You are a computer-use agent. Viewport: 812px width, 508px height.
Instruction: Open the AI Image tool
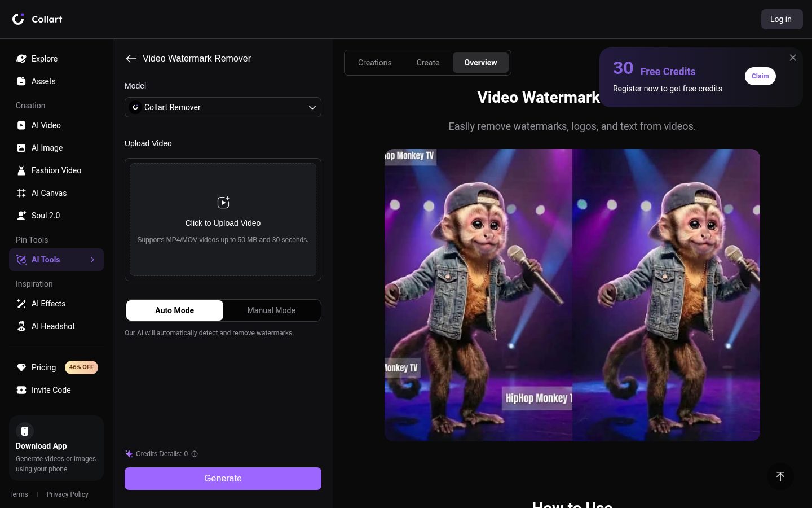point(56,148)
